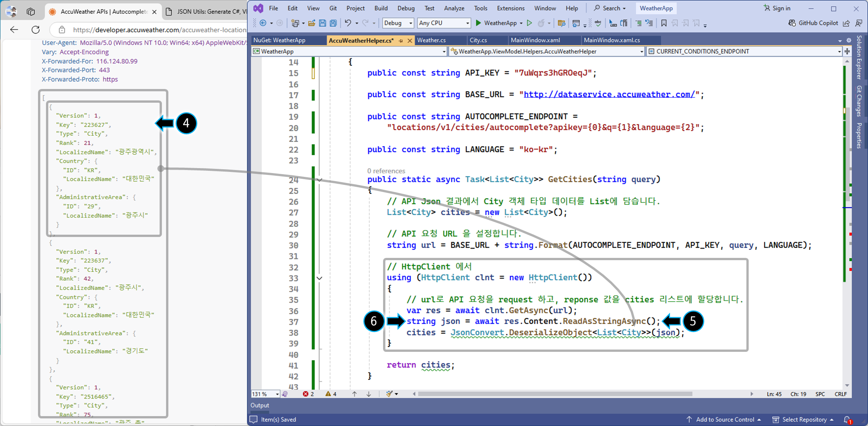
Task: Collapse the using block outline at line 33
Action: 320,278
